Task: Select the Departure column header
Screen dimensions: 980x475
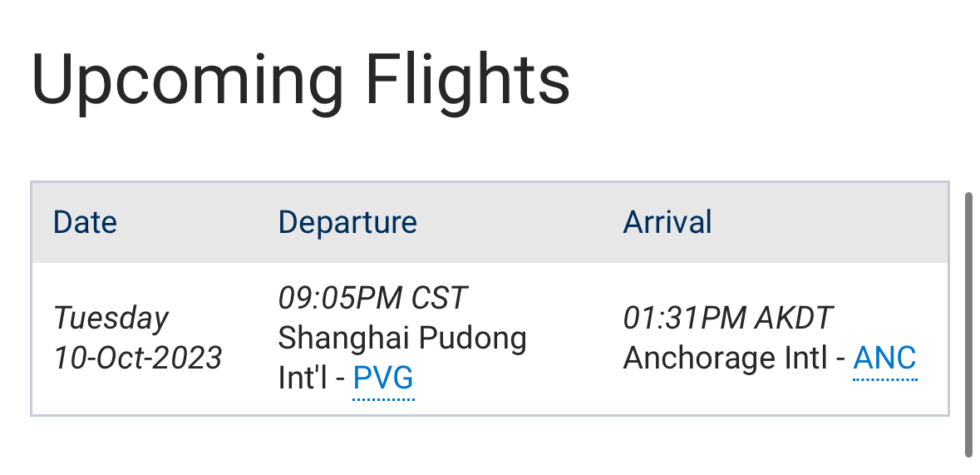Action: click(347, 223)
